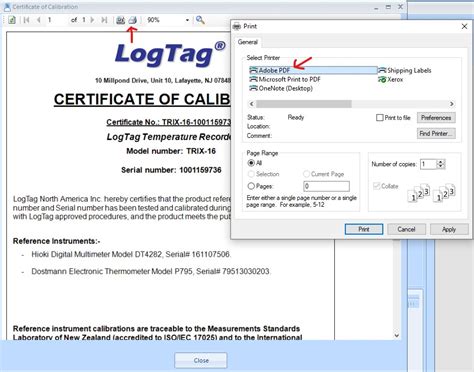Close the Print dialog with X
Viewport: 474px width, 372px height.
click(464, 26)
